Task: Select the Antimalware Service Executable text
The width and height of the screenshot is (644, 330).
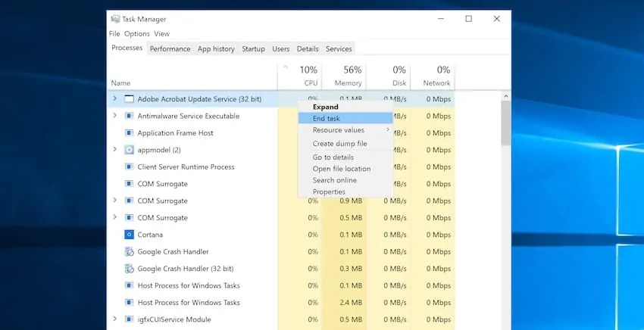Action: pos(189,116)
